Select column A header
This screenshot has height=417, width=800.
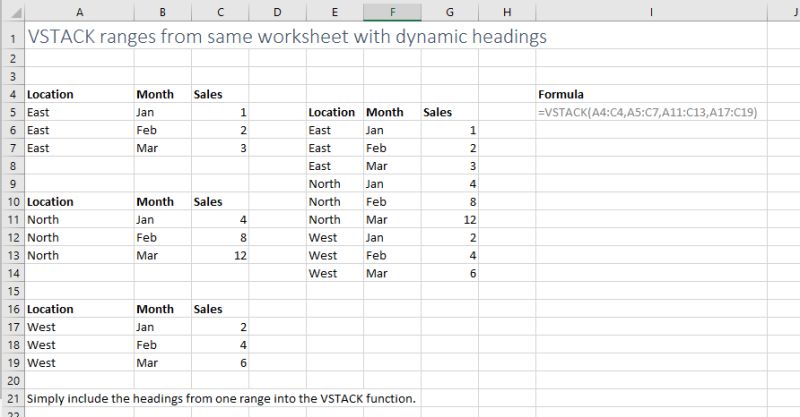point(80,12)
